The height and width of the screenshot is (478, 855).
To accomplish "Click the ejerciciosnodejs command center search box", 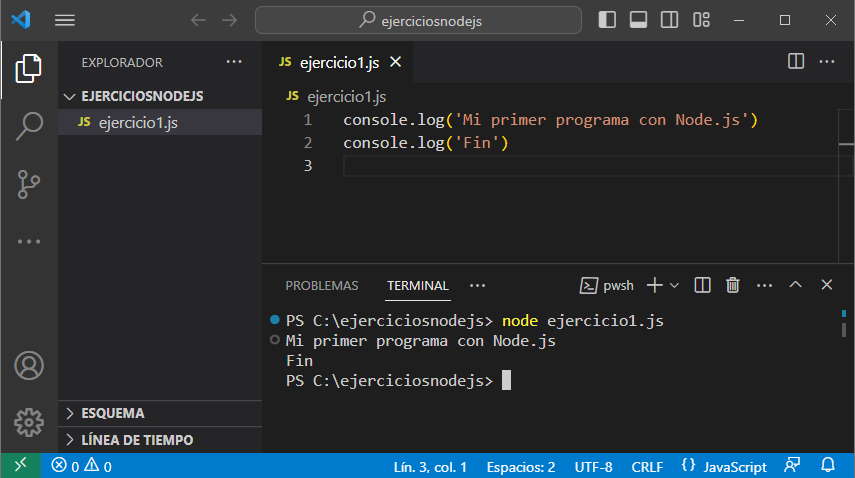I will click(418, 21).
